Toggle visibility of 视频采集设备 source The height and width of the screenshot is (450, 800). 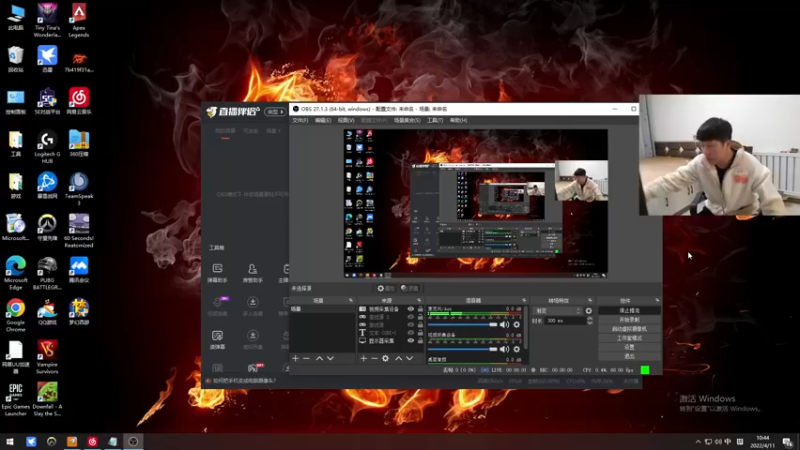click(410, 309)
